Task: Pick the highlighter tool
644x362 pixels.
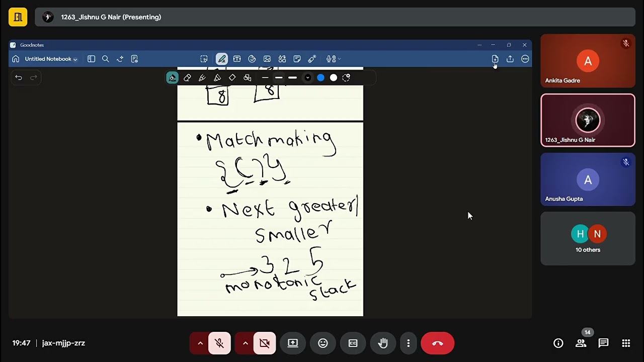Action: click(217, 77)
